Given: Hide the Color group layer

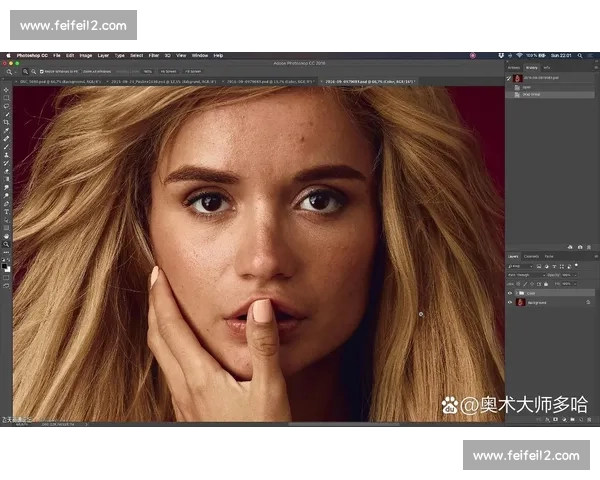Looking at the screenshot, I should tap(510, 293).
